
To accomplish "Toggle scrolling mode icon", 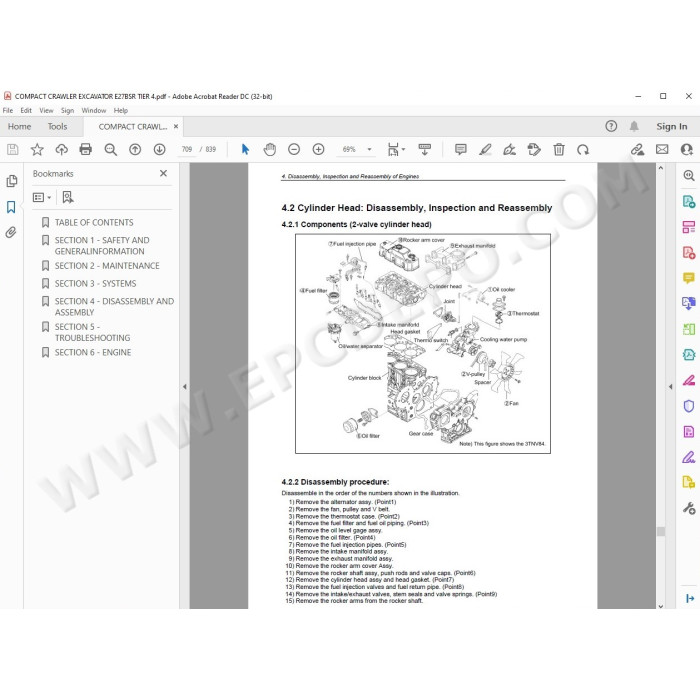I will 425,150.
